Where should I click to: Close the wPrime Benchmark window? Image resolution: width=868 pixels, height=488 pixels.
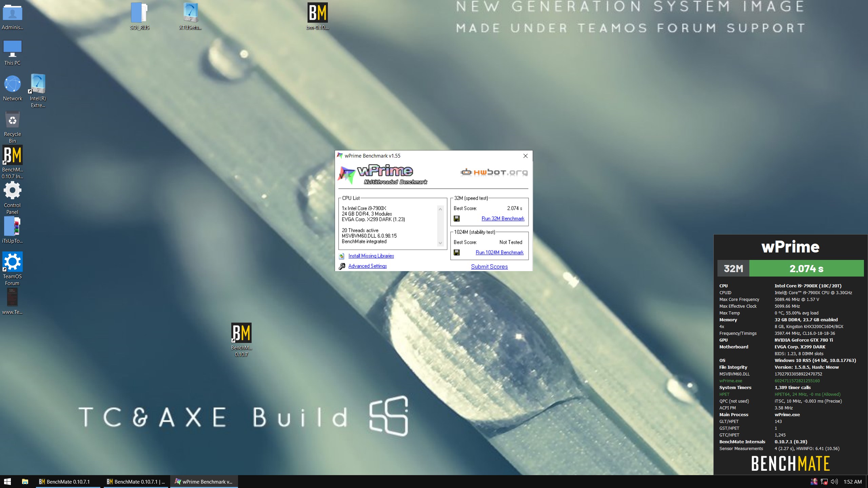[525, 156]
